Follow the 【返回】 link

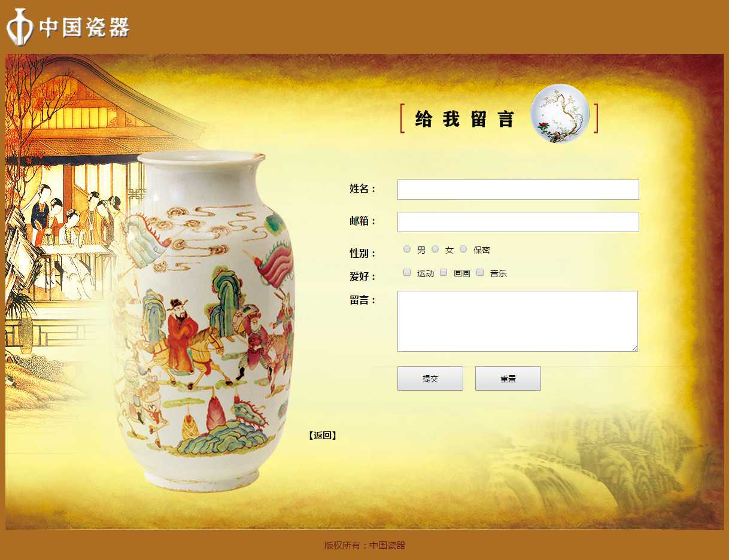click(x=323, y=436)
